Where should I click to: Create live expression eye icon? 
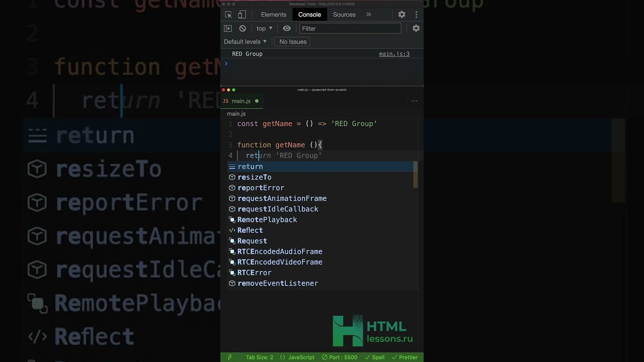pyautogui.click(x=287, y=29)
